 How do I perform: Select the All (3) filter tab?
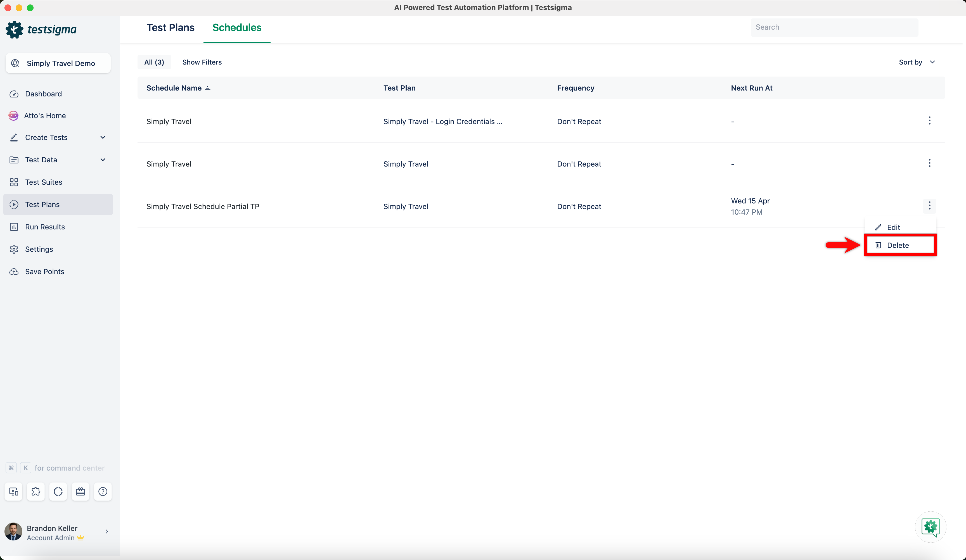[154, 62]
